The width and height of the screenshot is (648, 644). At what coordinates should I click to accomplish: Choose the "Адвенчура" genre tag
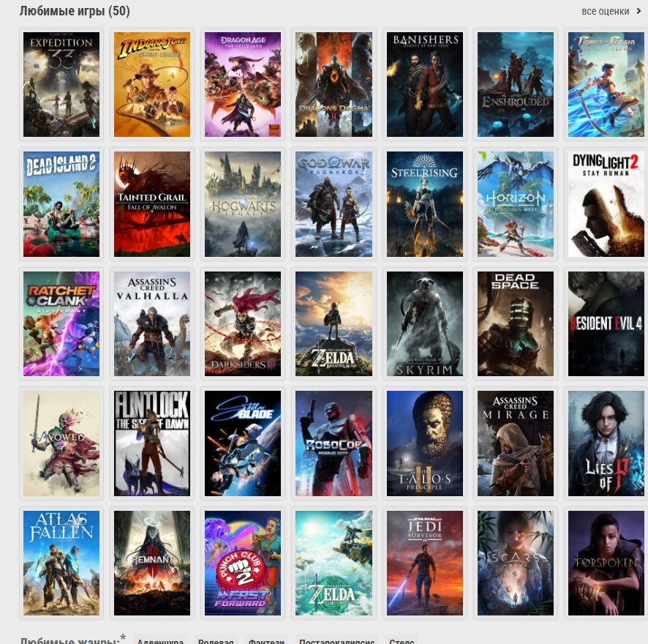(160, 640)
